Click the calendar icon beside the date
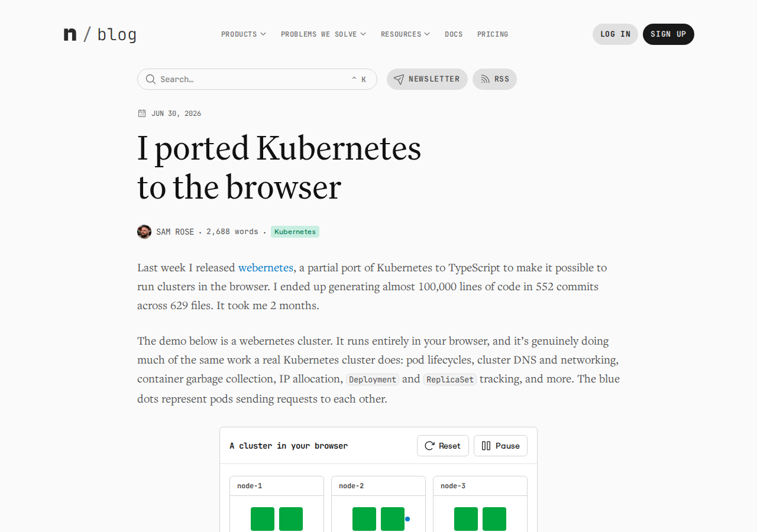The image size is (757, 532). 142,113
